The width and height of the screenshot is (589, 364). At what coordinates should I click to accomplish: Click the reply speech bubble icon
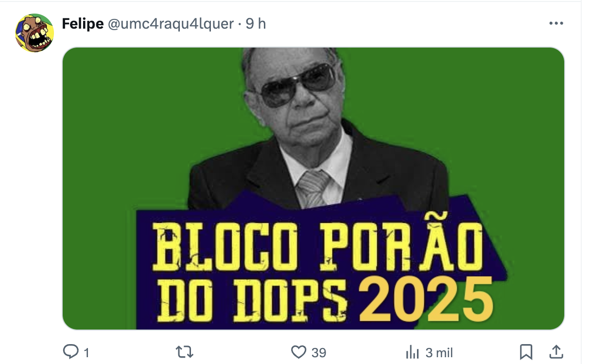tap(71, 351)
